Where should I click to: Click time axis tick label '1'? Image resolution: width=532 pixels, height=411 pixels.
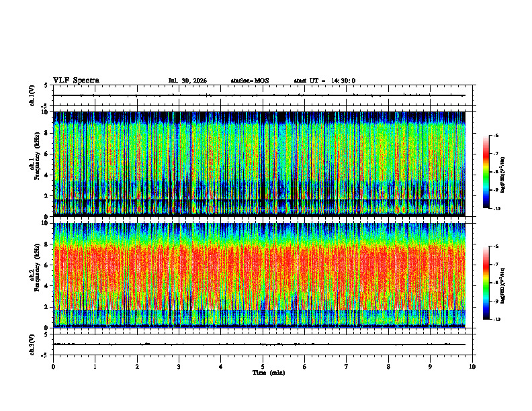click(95, 367)
